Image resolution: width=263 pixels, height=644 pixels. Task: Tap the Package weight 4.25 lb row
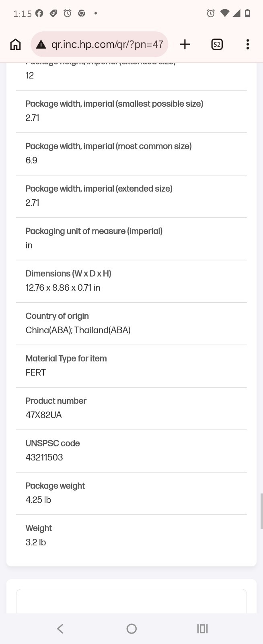[x=131, y=493]
